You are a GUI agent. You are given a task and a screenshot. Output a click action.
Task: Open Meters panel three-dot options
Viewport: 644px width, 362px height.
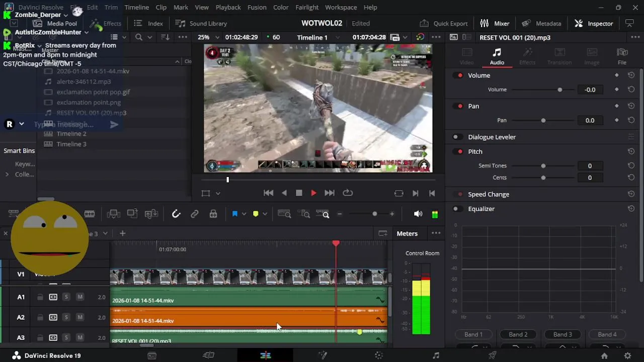[x=436, y=233]
